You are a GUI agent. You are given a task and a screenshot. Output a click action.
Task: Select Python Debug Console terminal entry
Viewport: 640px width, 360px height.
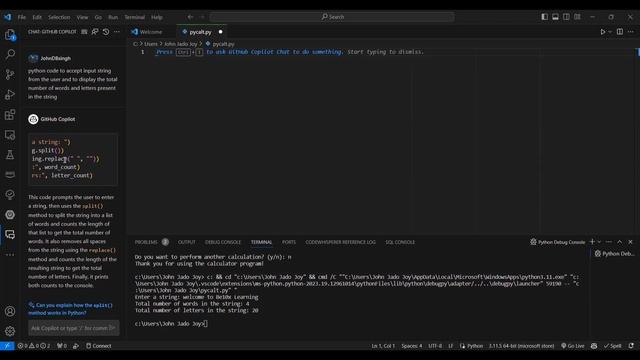pyautogui.click(x=615, y=253)
